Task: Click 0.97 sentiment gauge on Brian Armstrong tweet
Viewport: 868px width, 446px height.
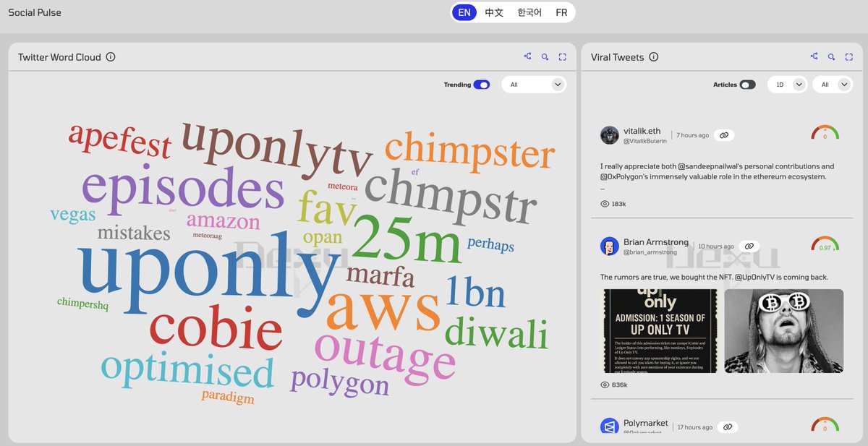Action: pos(825,244)
